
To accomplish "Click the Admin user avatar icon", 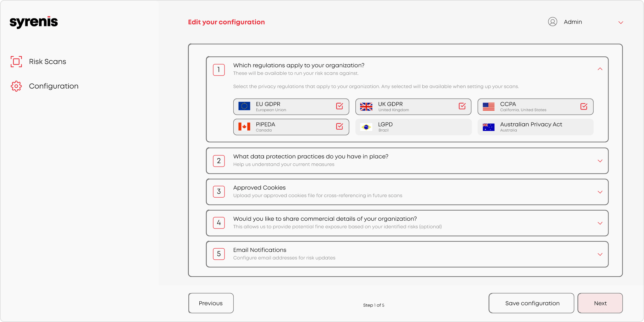I will pyautogui.click(x=552, y=22).
